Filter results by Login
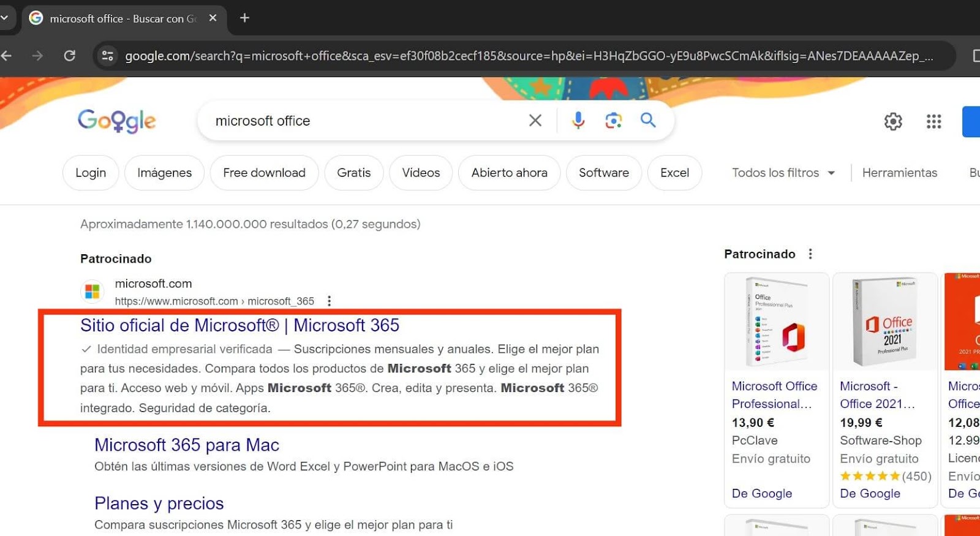The width and height of the screenshot is (980, 536). click(x=91, y=173)
